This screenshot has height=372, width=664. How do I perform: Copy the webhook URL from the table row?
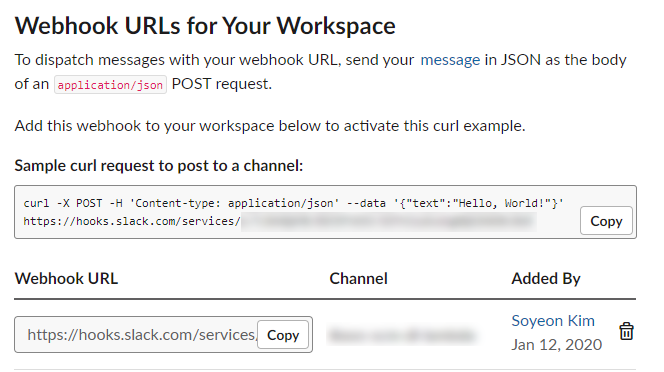[283, 335]
